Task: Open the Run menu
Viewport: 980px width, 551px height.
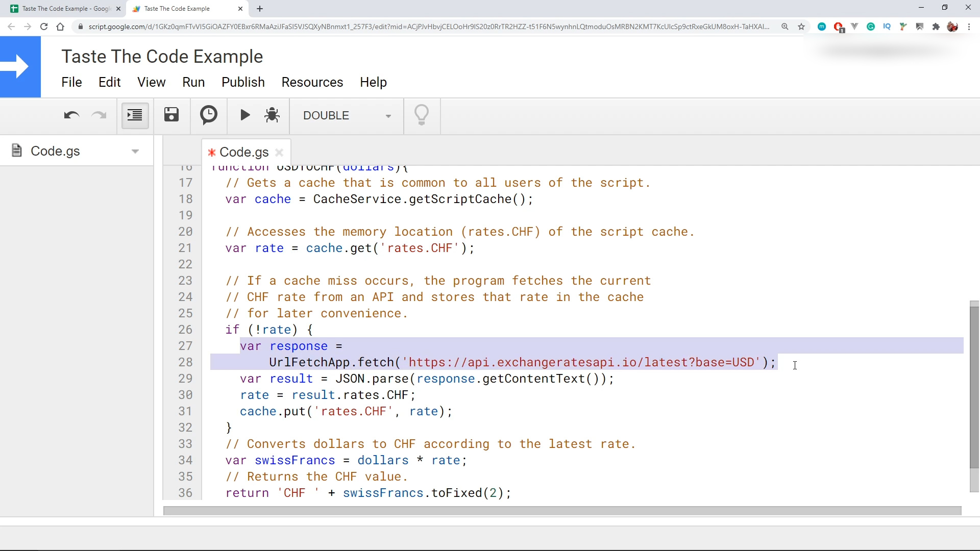Action: click(x=193, y=82)
